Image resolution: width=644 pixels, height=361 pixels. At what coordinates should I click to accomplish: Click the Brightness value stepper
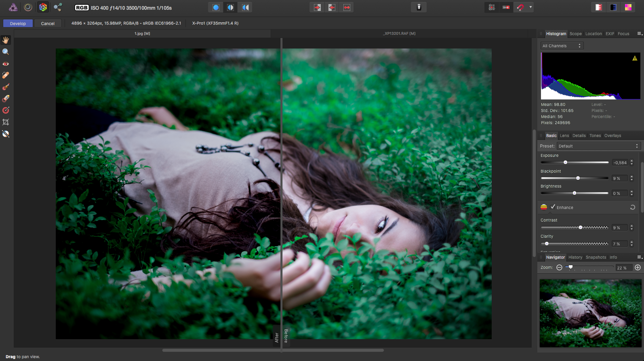pos(632,193)
